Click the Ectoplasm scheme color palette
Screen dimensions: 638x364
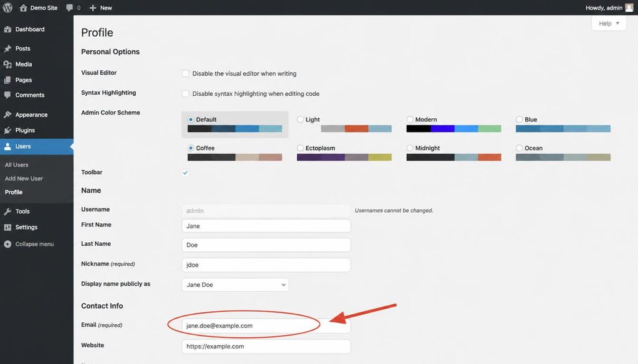(344, 157)
